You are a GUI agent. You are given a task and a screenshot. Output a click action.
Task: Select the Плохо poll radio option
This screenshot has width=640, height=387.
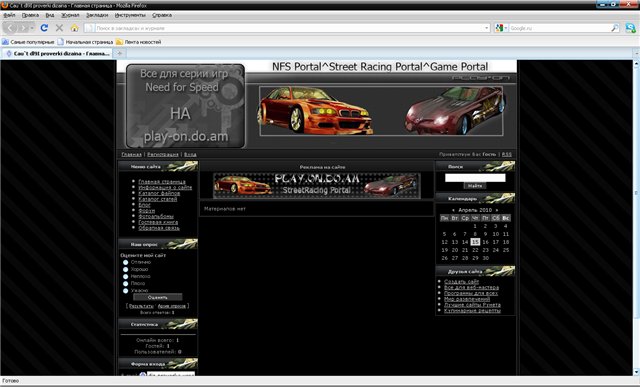coord(126,283)
